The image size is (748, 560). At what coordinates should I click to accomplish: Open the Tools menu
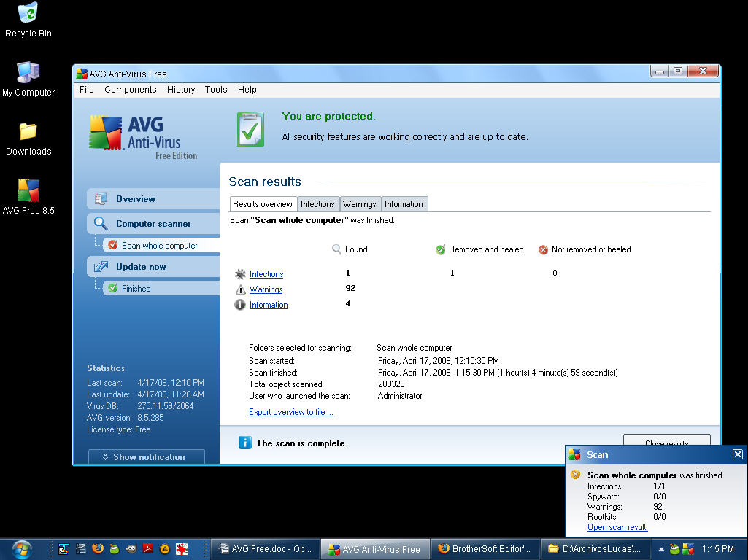tap(215, 90)
